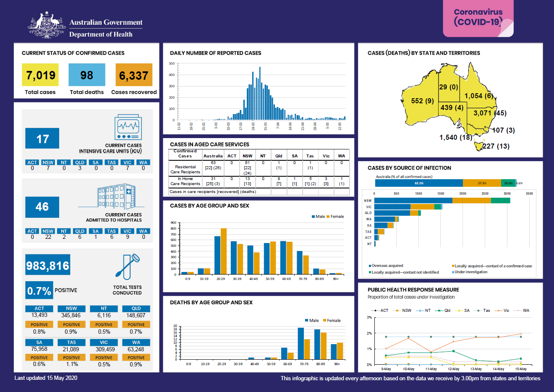554x392 pixels.
Task: Click the NSW bar in source of infection chart
Action: pos(442,201)
